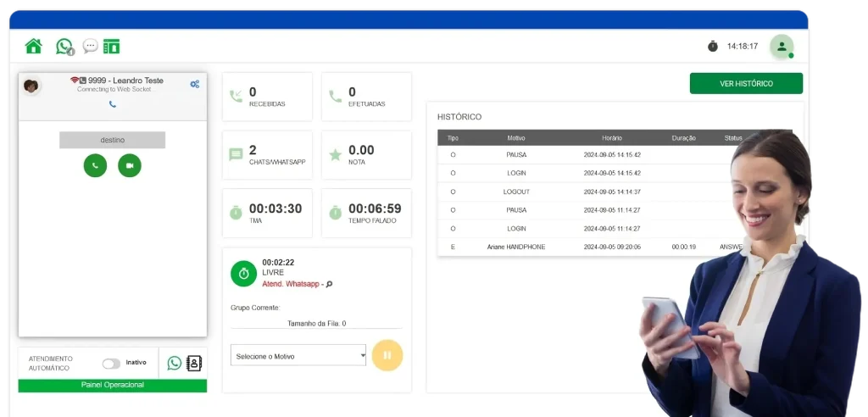Start a voice call with green phone button
Image resolution: width=868 pixels, height=417 pixels.
click(x=95, y=165)
